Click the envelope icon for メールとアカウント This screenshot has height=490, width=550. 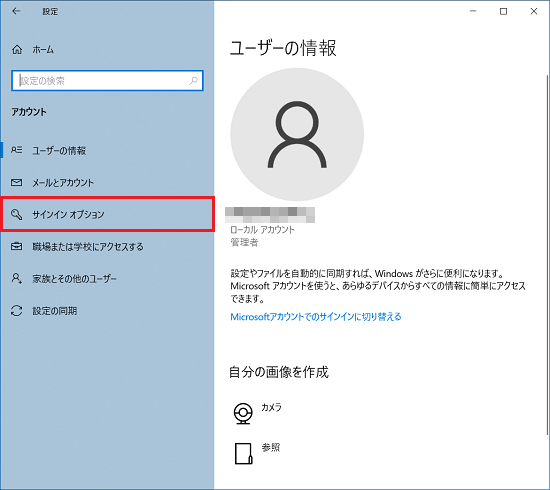point(16,182)
